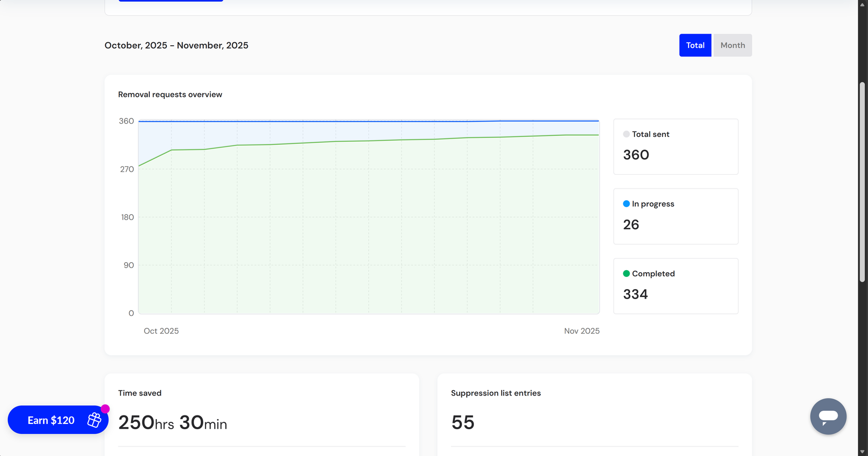
Task: Switch the view to Total
Action: 695,45
